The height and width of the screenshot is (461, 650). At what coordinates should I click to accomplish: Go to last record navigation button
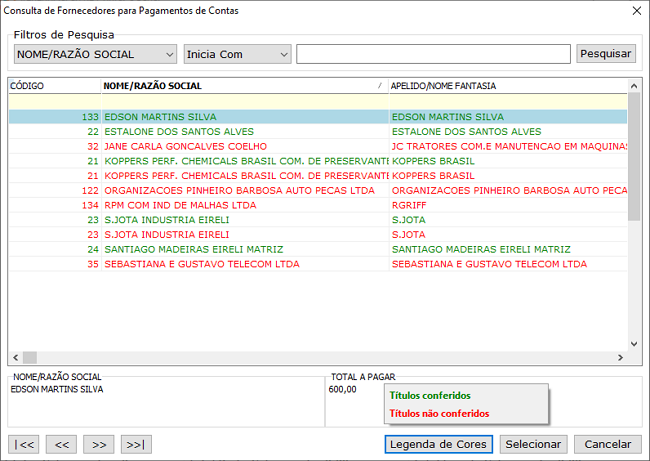(136, 444)
